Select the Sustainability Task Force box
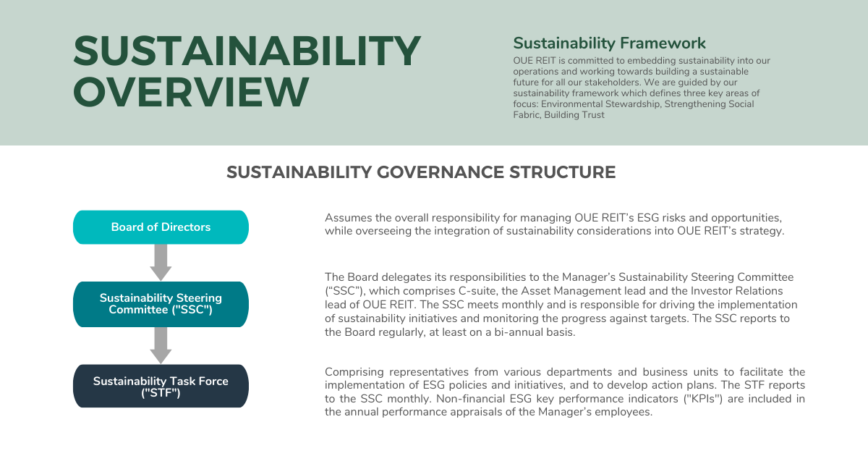The height and width of the screenshot is (456, 868). tap(161, 385)
